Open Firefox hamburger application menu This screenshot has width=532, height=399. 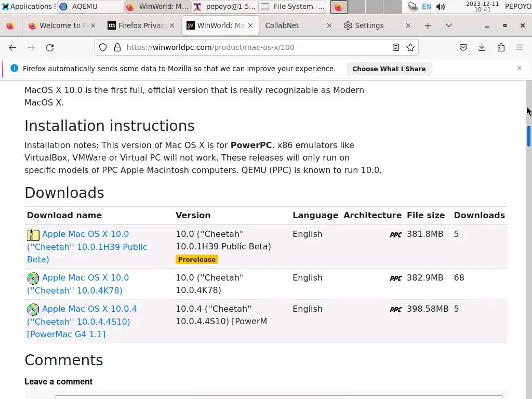520,47
